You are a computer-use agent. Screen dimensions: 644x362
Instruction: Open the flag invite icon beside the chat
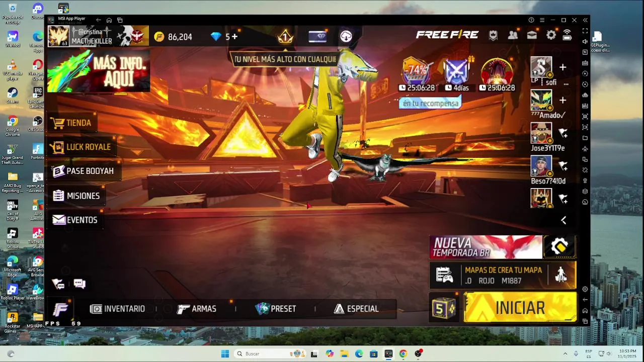tap(58, 284)
